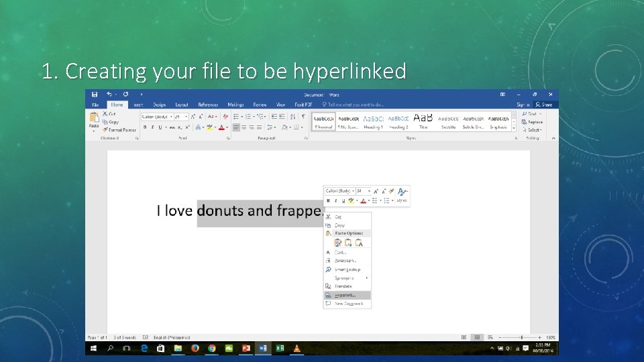The width and height of the screenshot is (644, 362).
Task: Click Copy in the ribbon Clipboard group
Action: (111, 122)
